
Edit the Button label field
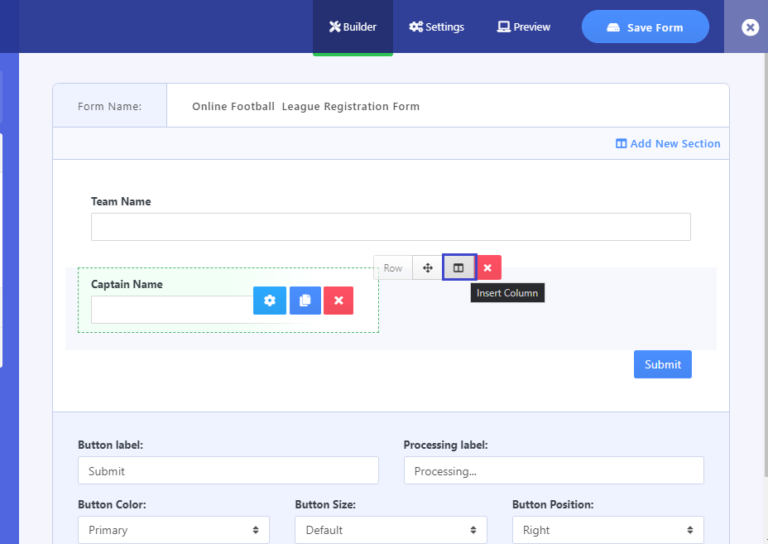pos(228,471)
